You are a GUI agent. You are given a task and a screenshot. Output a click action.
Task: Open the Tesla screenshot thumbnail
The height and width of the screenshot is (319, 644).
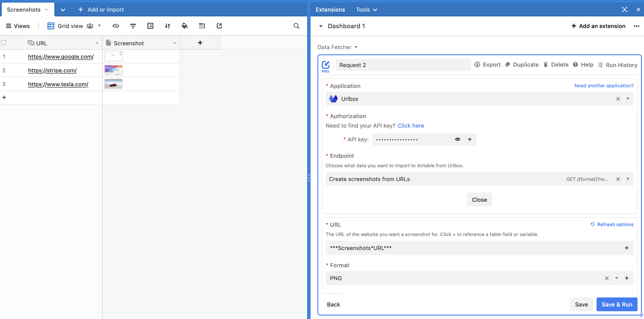(x=113, y=84)
